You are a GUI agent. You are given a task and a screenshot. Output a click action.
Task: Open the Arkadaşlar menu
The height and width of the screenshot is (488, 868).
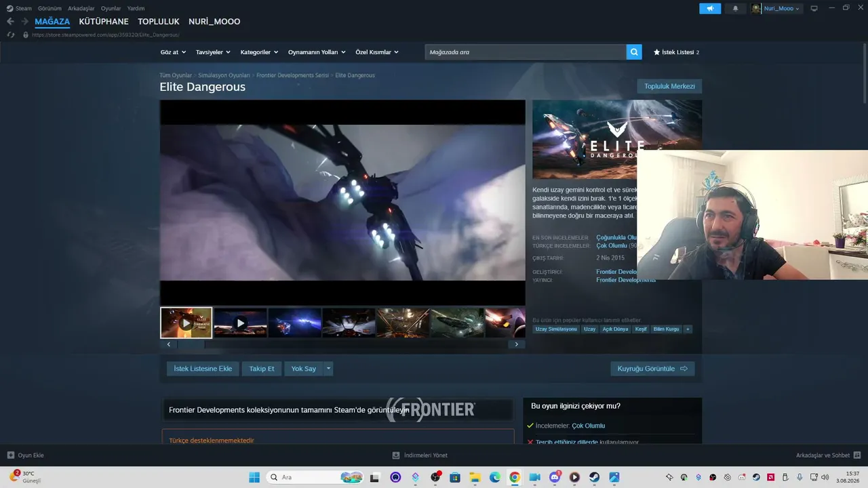(x=81, y=8)
